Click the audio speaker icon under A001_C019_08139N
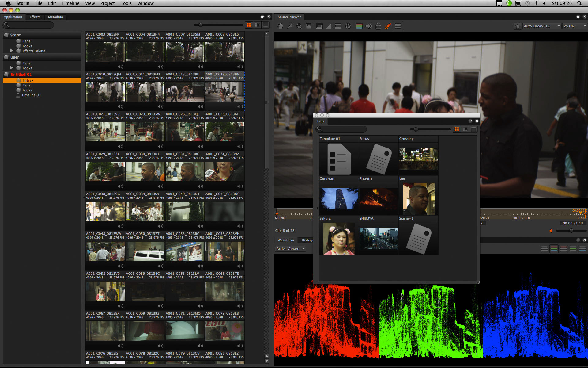 [x=240, y=106]
